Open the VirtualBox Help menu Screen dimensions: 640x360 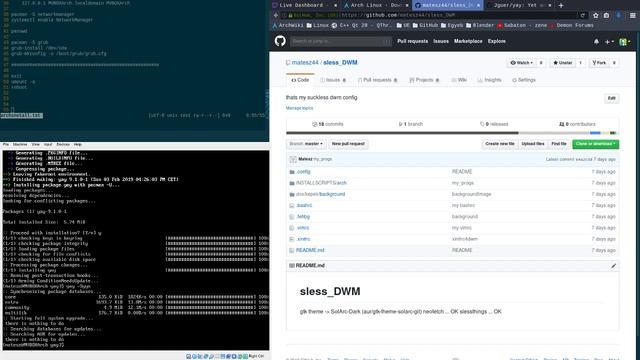pyautogui.click(x=78, y=144)
